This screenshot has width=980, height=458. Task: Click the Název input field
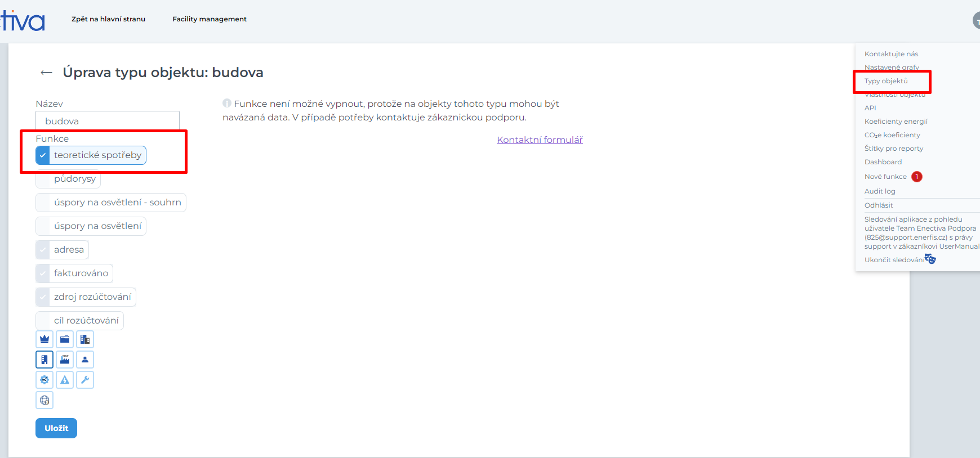coord(108,121)
